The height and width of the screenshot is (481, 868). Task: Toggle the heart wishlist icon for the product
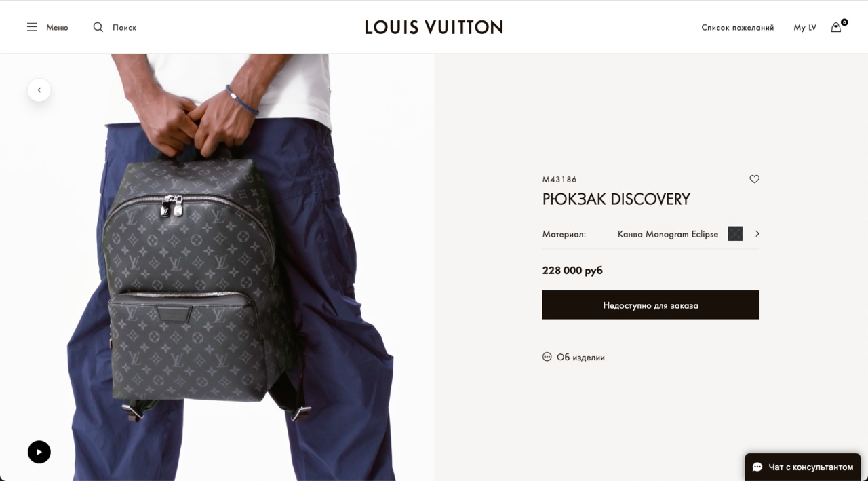754,179
